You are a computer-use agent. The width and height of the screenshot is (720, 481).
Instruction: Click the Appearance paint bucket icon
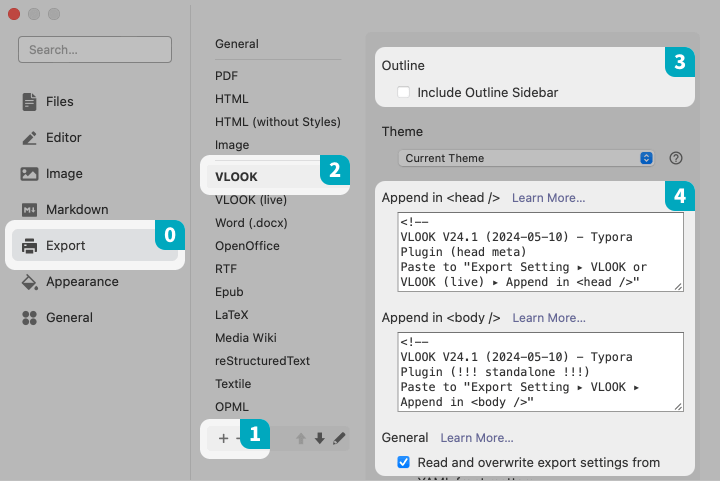(x=29, y=282)
